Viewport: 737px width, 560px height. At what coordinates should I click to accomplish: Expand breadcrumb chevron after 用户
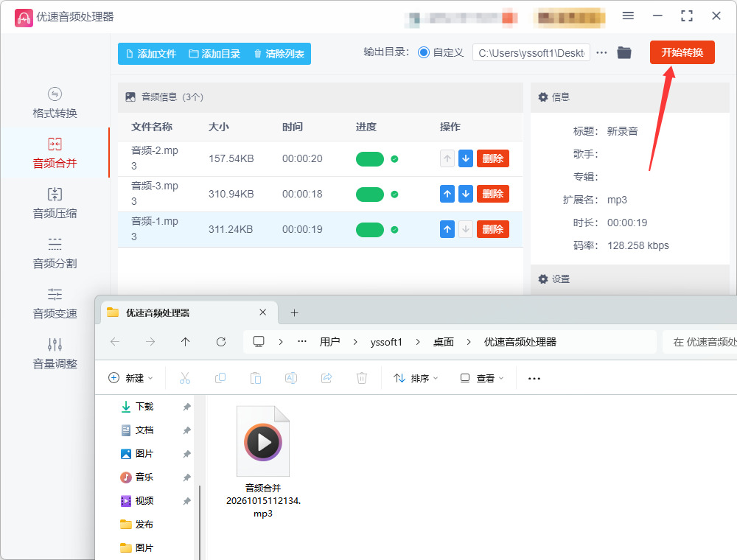(x=355, y=342)
